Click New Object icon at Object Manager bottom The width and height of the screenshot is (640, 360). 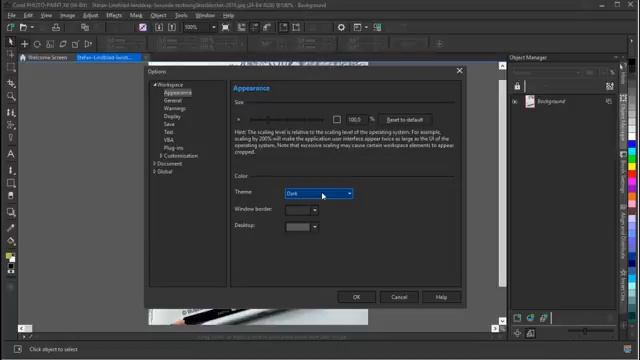click(x=517, y=318)
